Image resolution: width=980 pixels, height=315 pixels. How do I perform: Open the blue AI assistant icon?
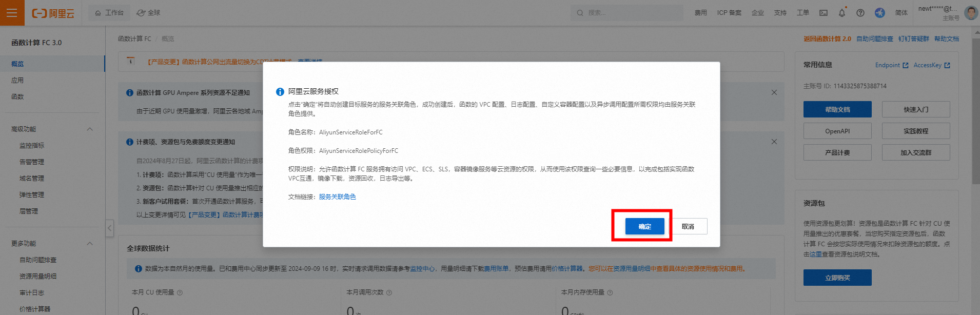point(880,13)
